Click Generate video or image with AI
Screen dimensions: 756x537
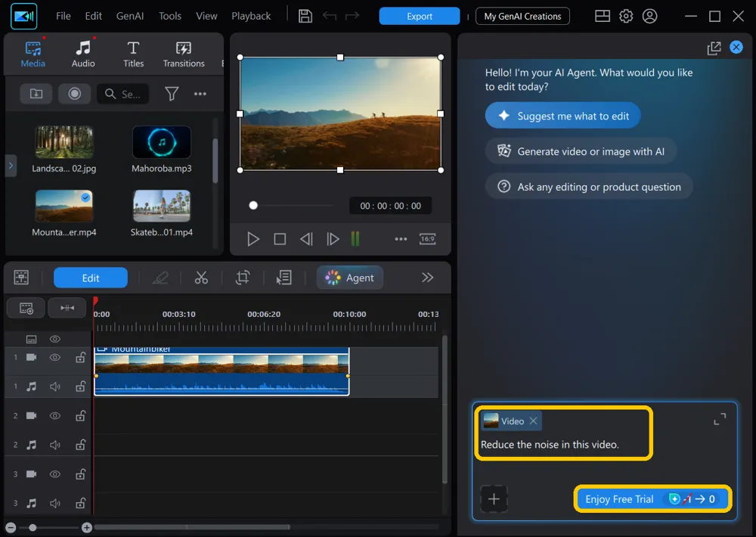pyautogui.click(x=581, y=151)
